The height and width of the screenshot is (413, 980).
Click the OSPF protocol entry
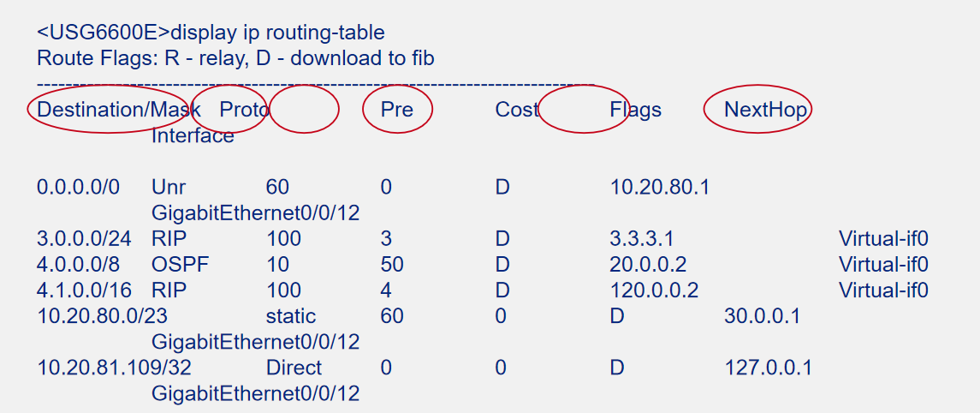[180, 265]
